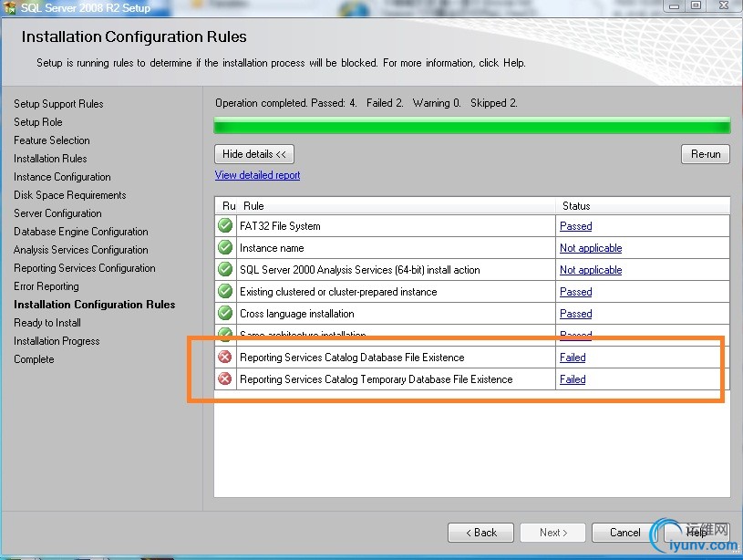This screenshot has width=743, height=560.
Task: Select the Instance Configuration step
Action: [x=62, y=177]
